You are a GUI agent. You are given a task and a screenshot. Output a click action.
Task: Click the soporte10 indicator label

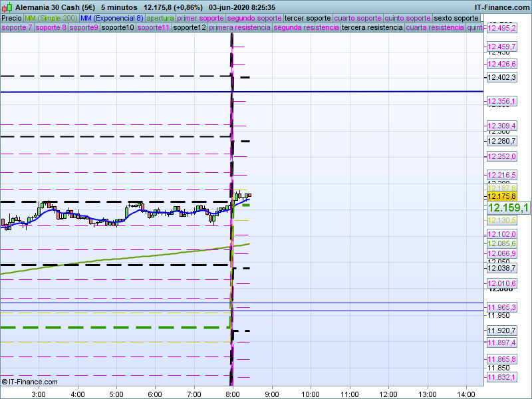[x=118, y=28]
